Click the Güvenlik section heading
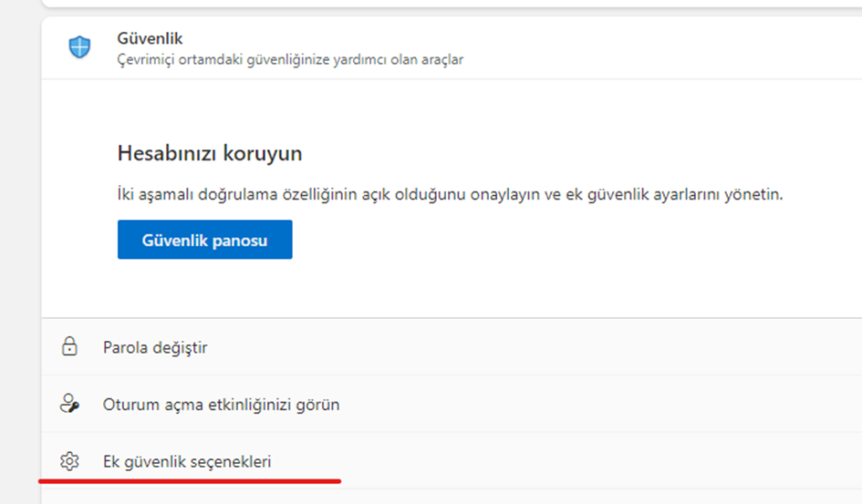 pyautogui.click(x=150, y=38)
